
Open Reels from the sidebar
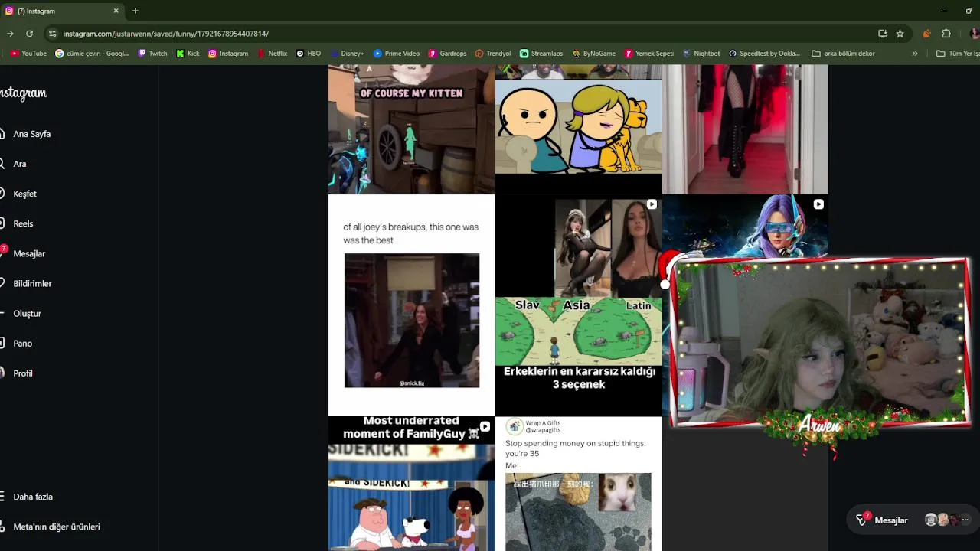click(x=23, y=223)
